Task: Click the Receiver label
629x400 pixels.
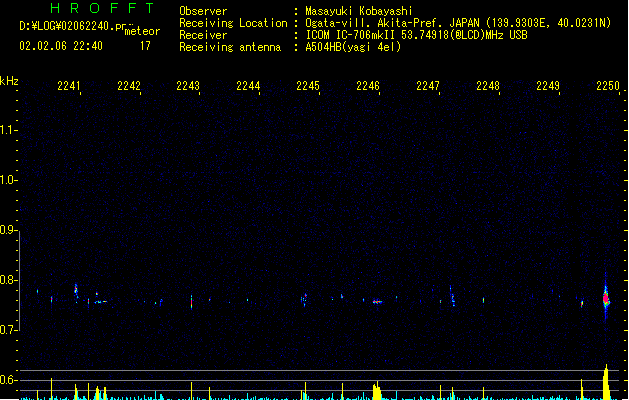Action: click(203, 35)
